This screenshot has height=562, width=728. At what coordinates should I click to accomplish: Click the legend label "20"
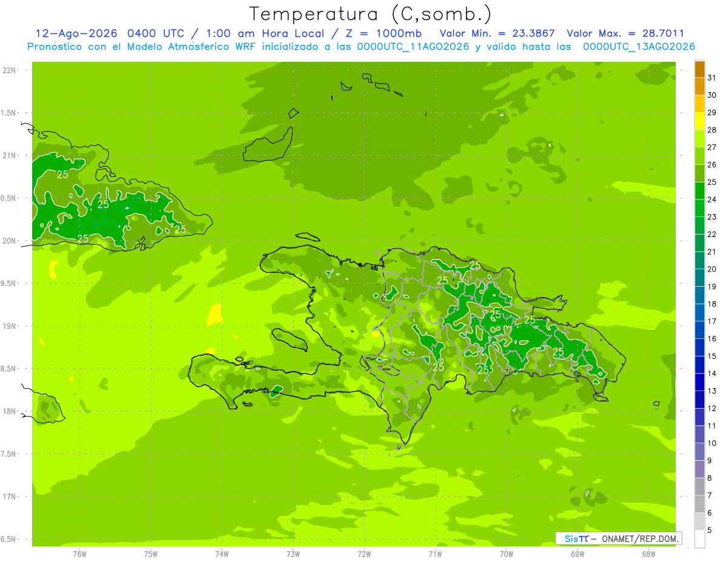pos(712,269)
